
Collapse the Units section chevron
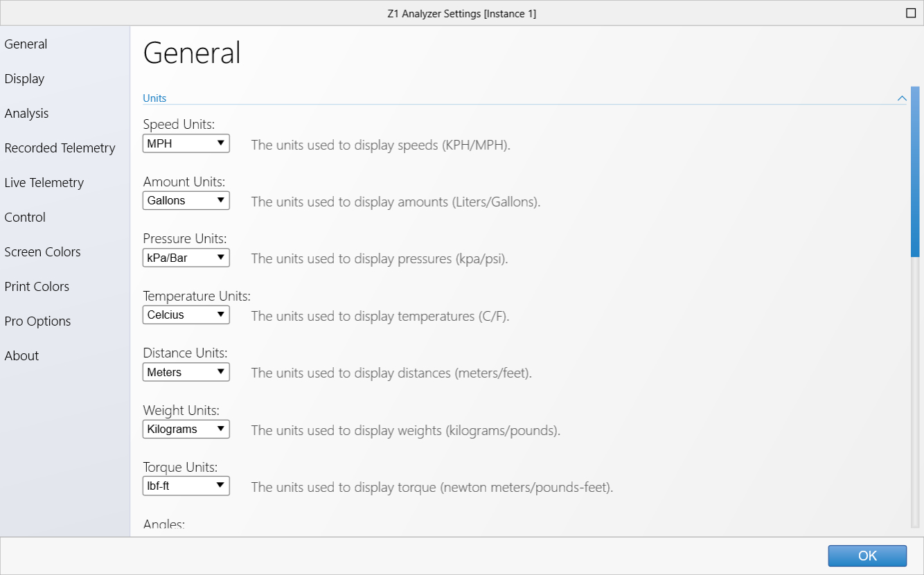tap(902, 98)
